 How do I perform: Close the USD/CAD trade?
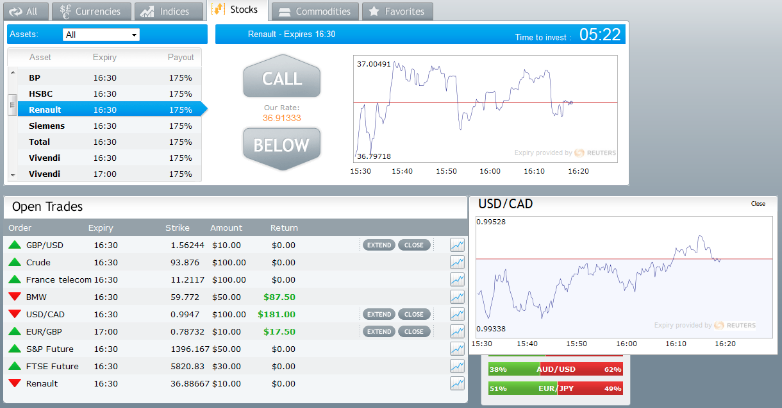tap(414, 314)
